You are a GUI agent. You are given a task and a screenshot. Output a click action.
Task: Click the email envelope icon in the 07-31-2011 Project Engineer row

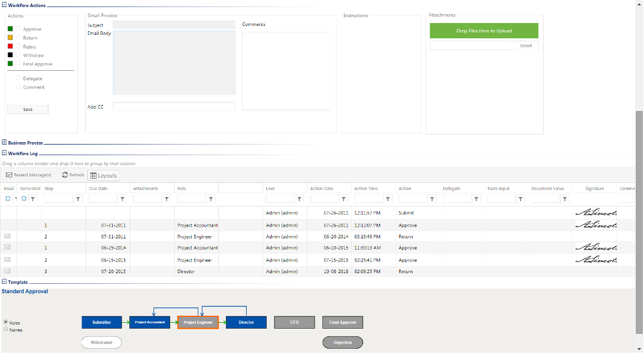[x=8, y=236]
